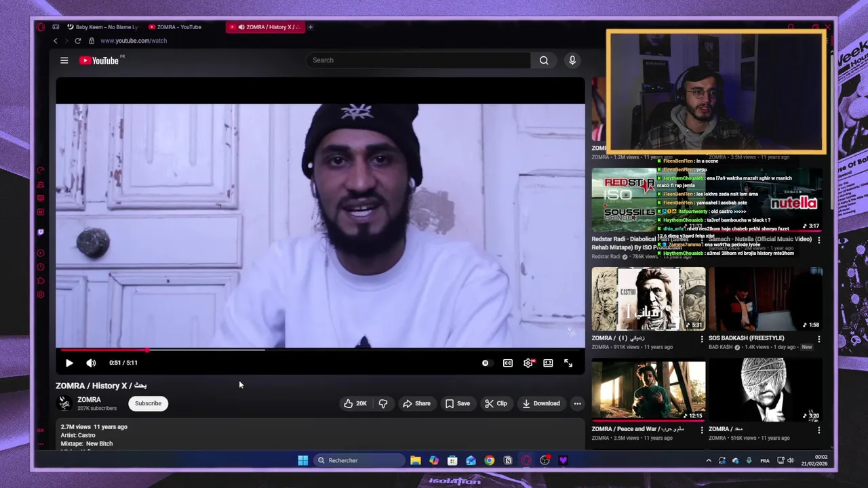
Task: Go to the YouTube home logo
Action: [99, 60]
